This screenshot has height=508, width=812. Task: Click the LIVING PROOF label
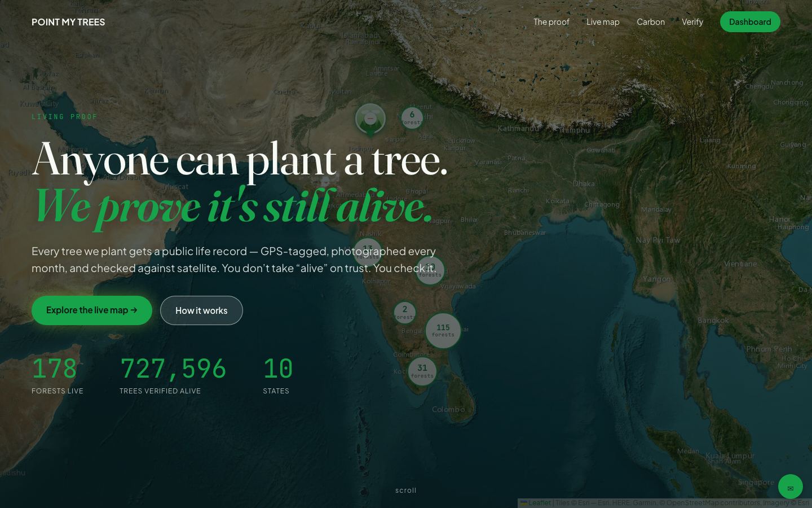tap(65, 117)
